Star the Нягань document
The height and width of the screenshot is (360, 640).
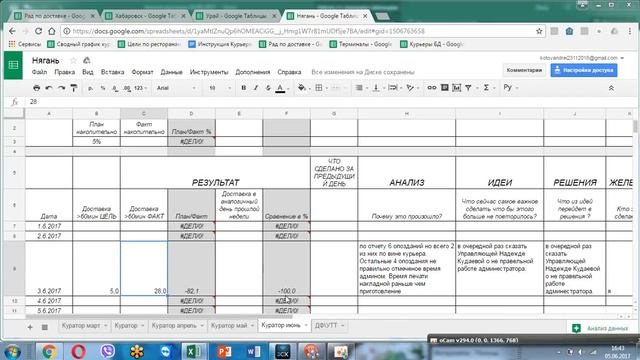[x=73, y=60]
